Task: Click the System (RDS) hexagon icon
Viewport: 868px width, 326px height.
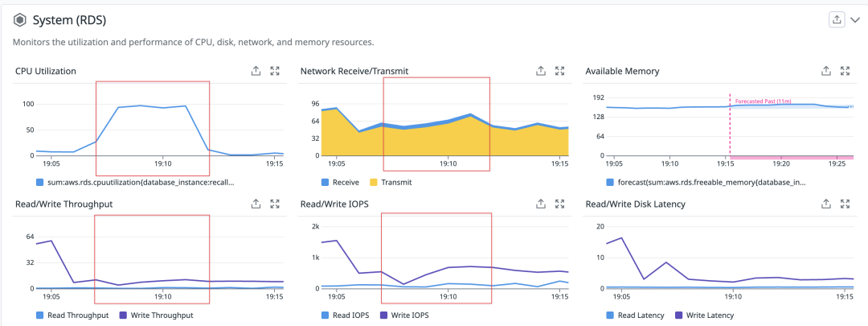Action: [20, 20]
